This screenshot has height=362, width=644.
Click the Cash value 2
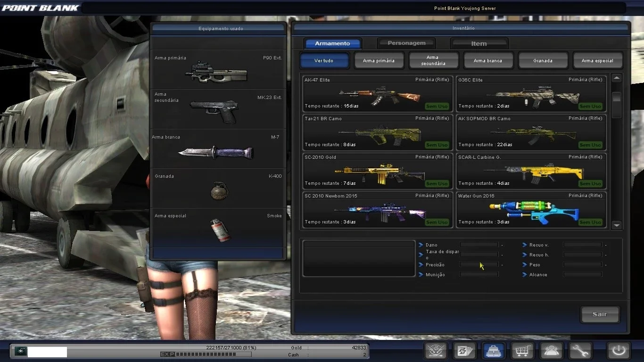[364, 355]
